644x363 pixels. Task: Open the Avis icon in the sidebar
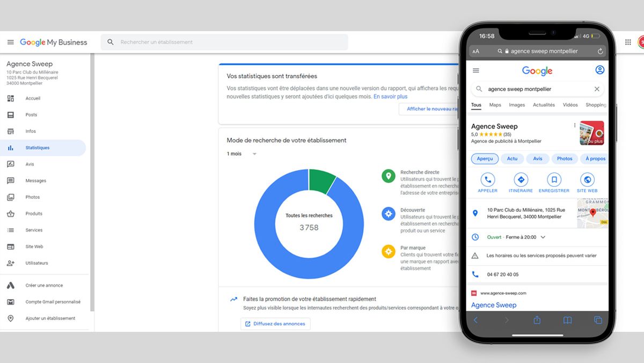11,164
